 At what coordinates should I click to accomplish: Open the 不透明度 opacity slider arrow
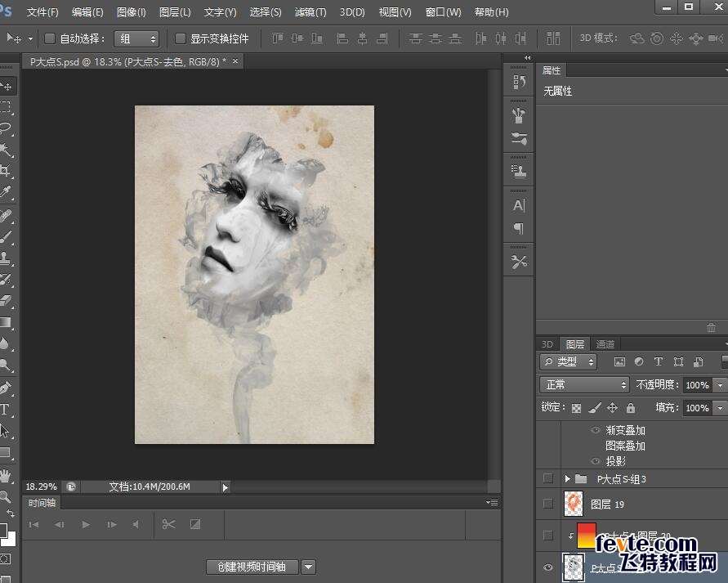click(x=720, y=385)
